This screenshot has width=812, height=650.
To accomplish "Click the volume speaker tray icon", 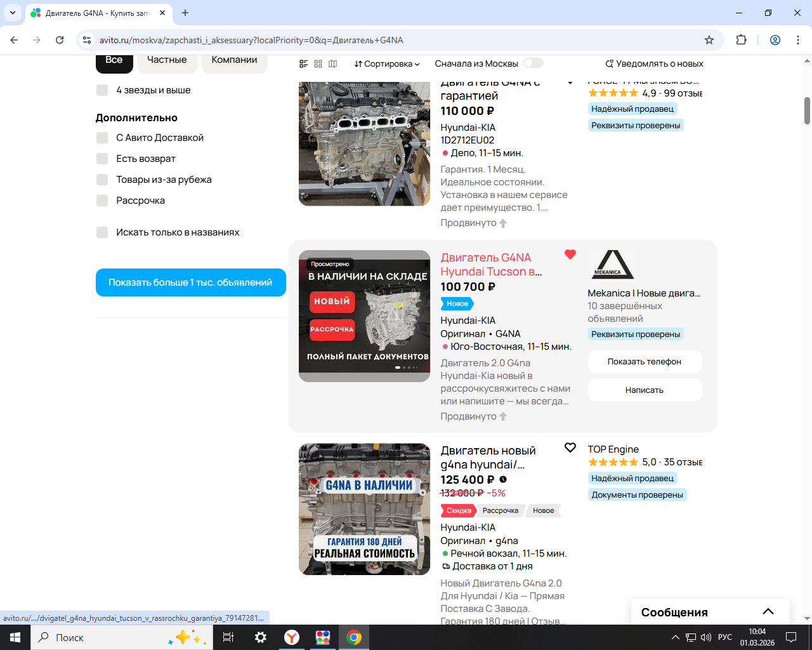I will coord(706,637).
